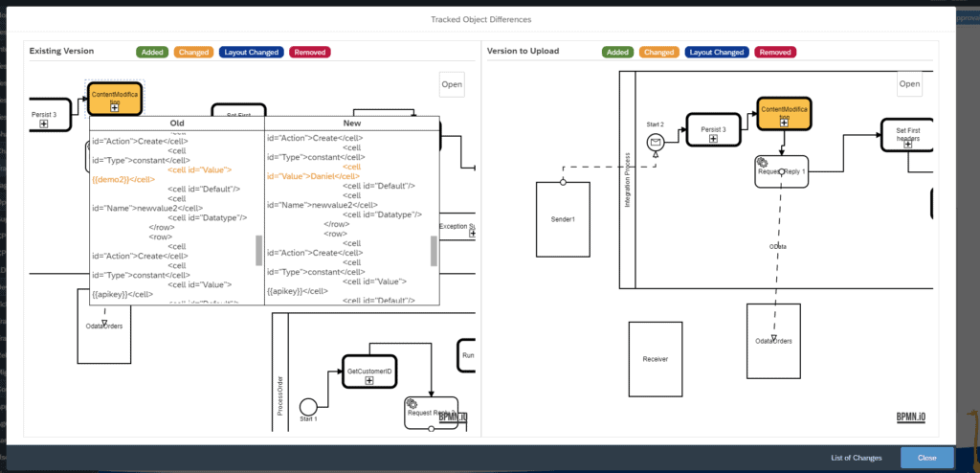This screenshot has width=980, height=473.
Task: Click the Tracked Object Differences title
Action: 481,19
